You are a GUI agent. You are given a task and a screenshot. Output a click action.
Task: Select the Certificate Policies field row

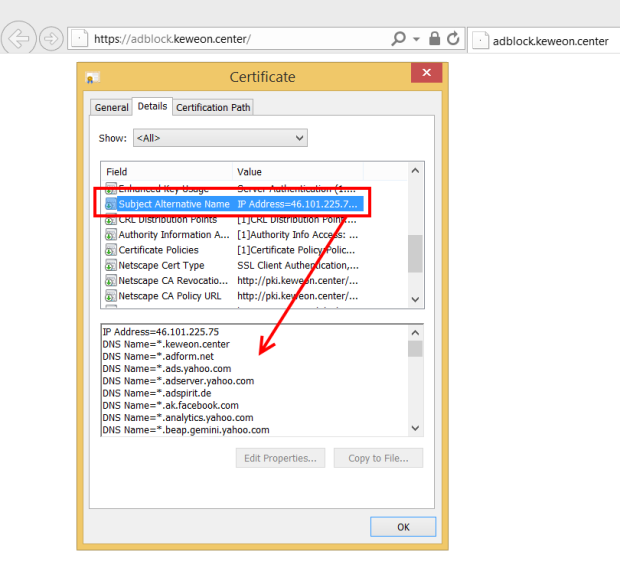tap(158, 250)
